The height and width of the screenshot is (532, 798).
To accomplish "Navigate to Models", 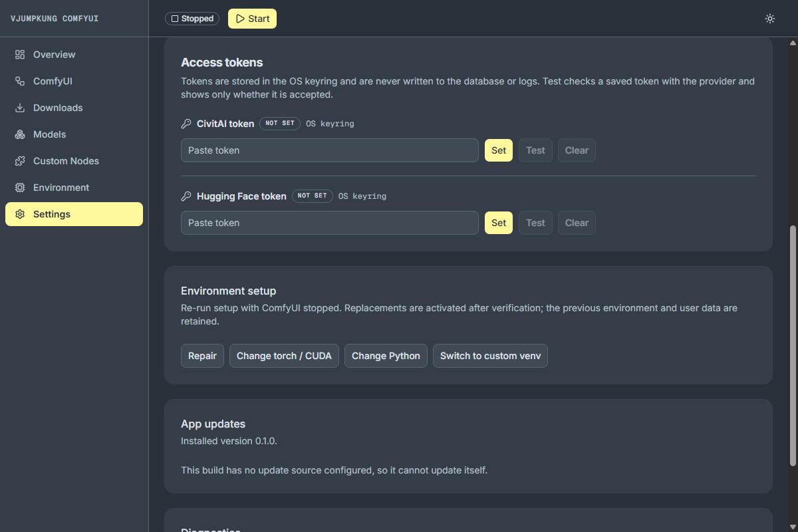I will click(74, 134).
